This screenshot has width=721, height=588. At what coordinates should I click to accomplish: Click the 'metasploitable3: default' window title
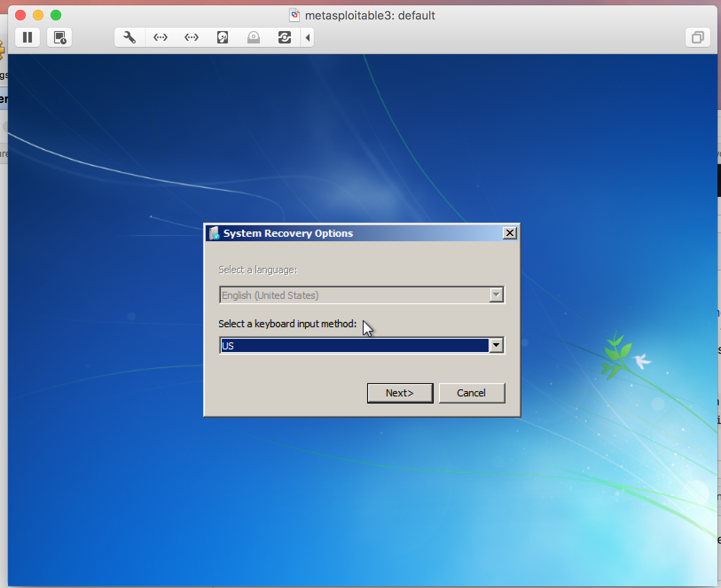pyautogui.click(x=370, y=16)
